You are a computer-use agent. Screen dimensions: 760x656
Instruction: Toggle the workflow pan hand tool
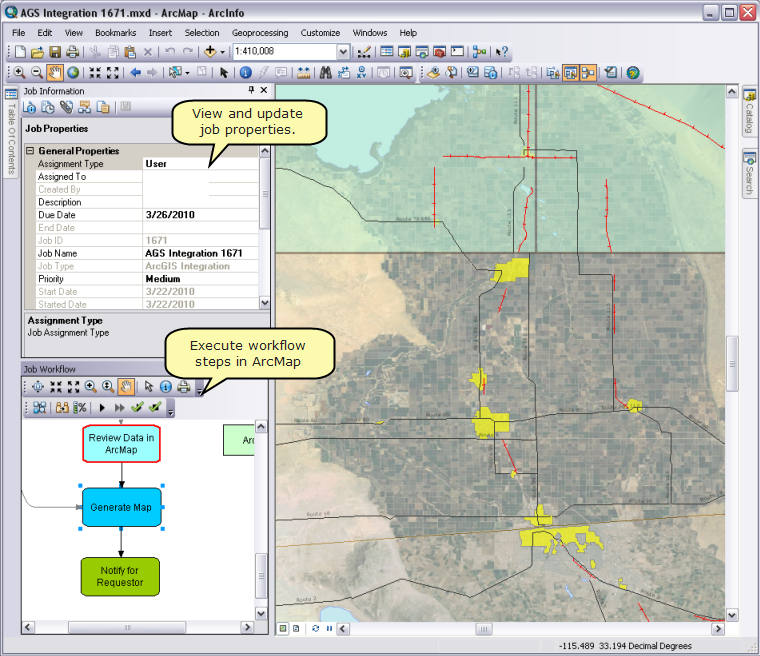[x=126, y=386]
